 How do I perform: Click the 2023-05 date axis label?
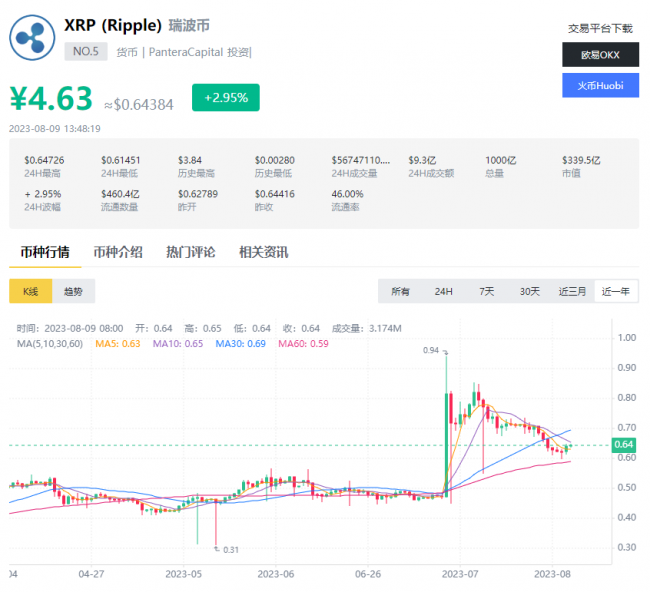pyautogui.click(x=183, y=574)
